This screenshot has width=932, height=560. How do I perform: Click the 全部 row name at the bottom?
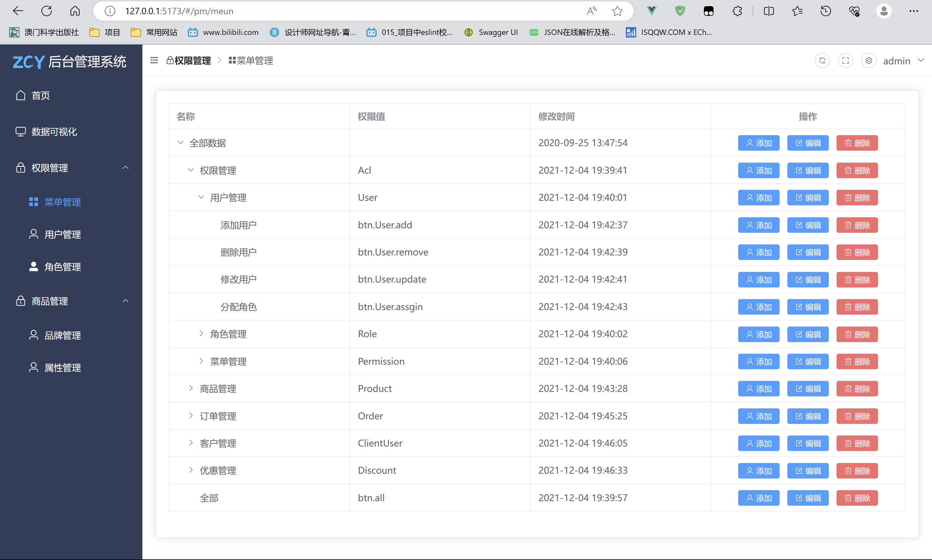pyautogui.click(x=209, y=498)
